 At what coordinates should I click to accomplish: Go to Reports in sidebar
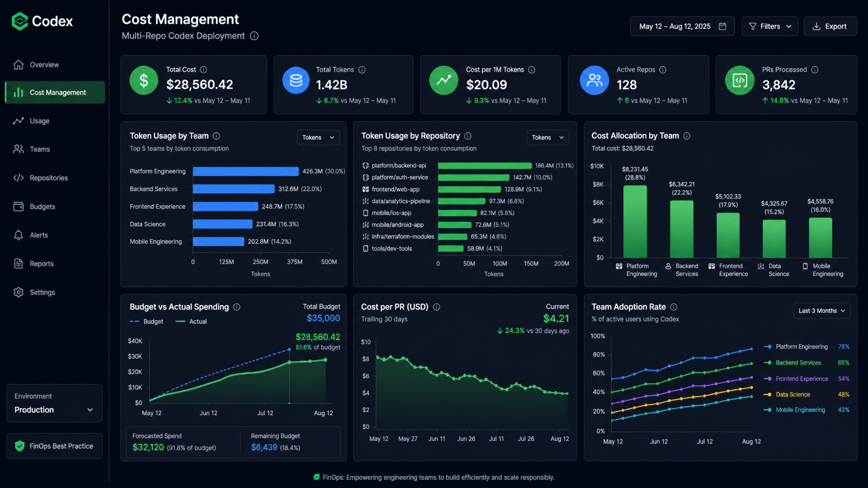[55, 264]
